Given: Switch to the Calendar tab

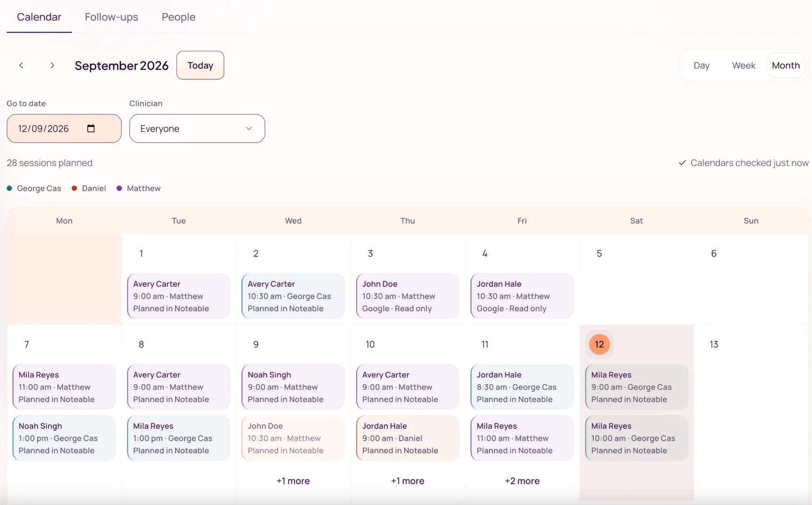Looking at the screenshot, I should click(39, 17).
